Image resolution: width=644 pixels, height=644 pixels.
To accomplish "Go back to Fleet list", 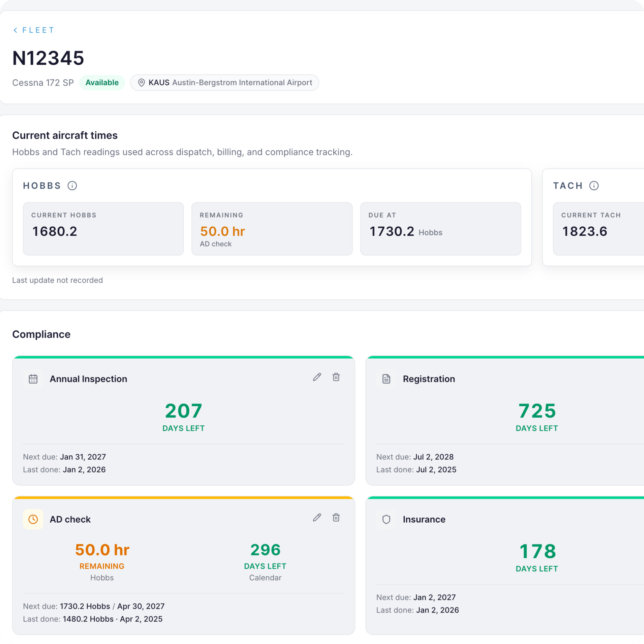I will [33, 30].
